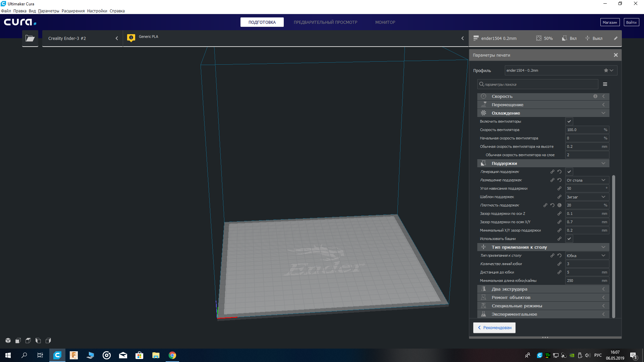Expand the Экспериментальное section
644x362 pixels.
pyautogui.click(x=543, y=314)
